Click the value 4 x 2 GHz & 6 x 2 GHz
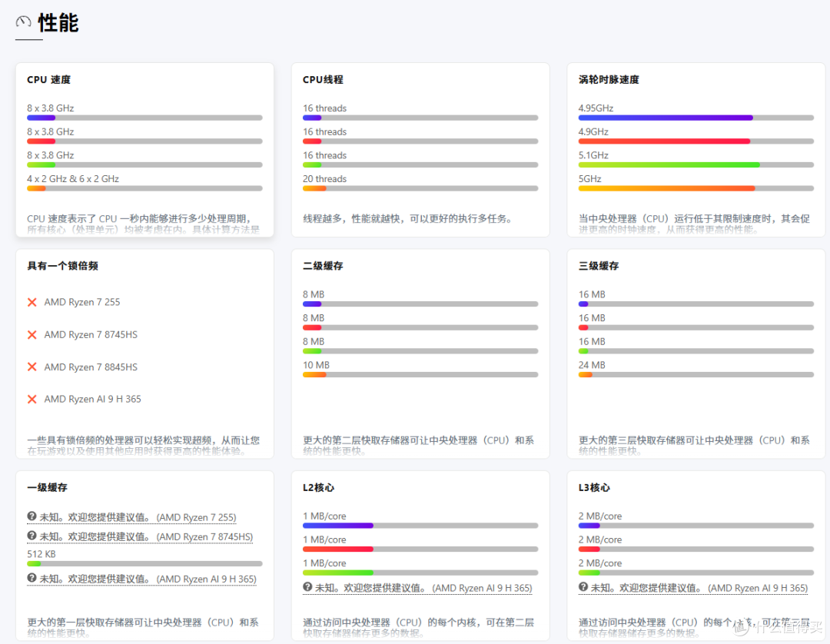The image size is (830, 644). click(73, 179)
